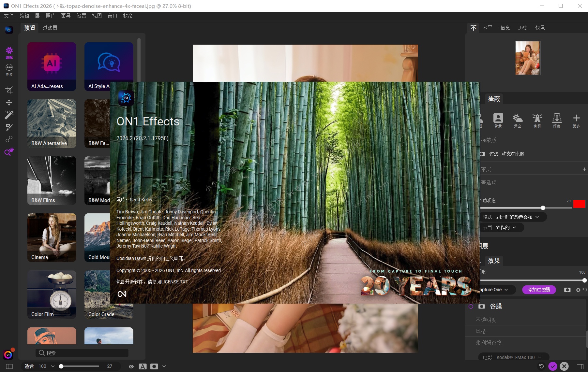Toggle the preview eye icon in bottom bar

pyautogui.click(x=131, y=366)
